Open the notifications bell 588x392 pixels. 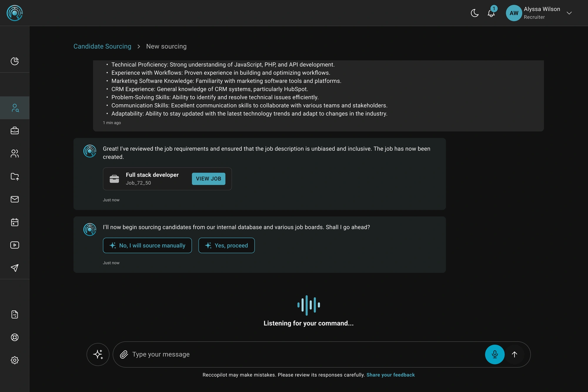coord(492,13)
